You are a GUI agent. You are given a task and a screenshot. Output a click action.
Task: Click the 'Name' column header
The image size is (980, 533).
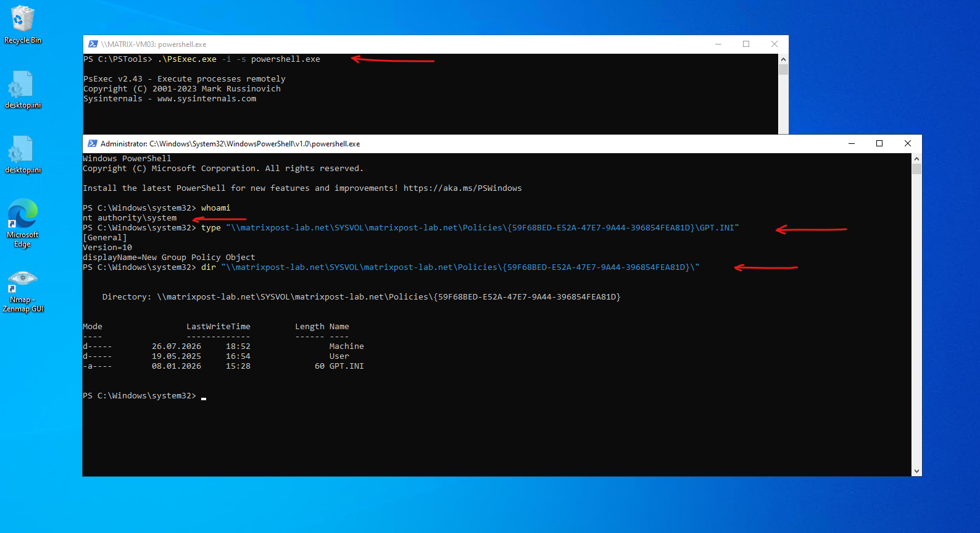pyautogui.click(x=339, y=327)
